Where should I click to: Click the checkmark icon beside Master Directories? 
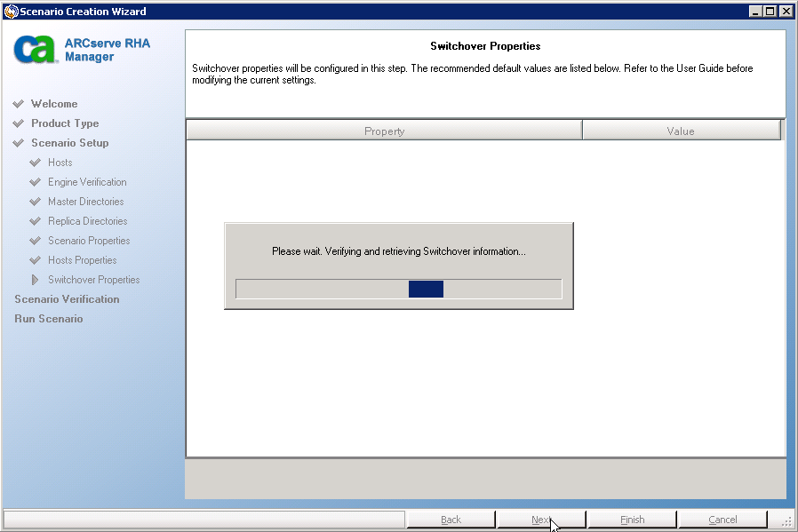click(x=37, y=202)
